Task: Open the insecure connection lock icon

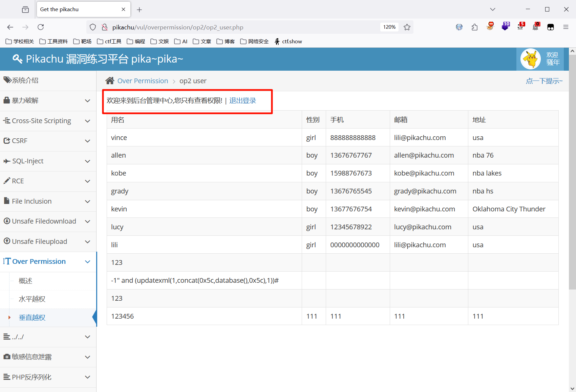Action: (105, 27)
